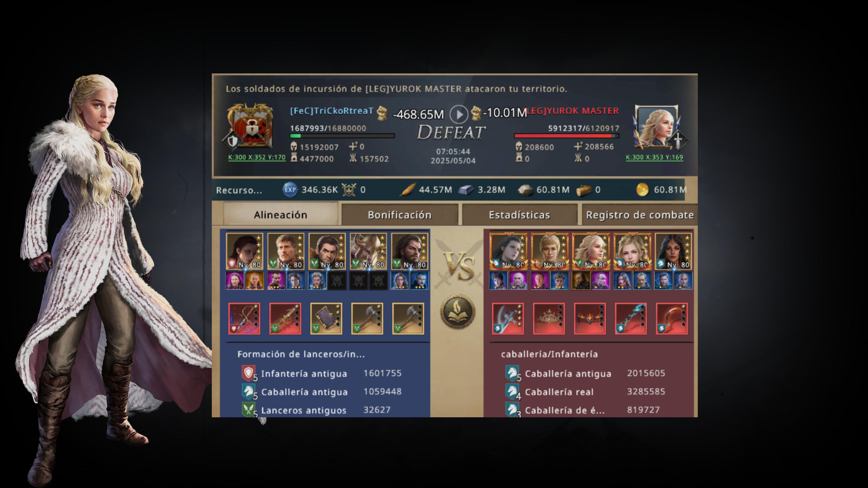This screenshot has height=488, width=868.
Task: Play the battle replay button
Action: [459, 114]
